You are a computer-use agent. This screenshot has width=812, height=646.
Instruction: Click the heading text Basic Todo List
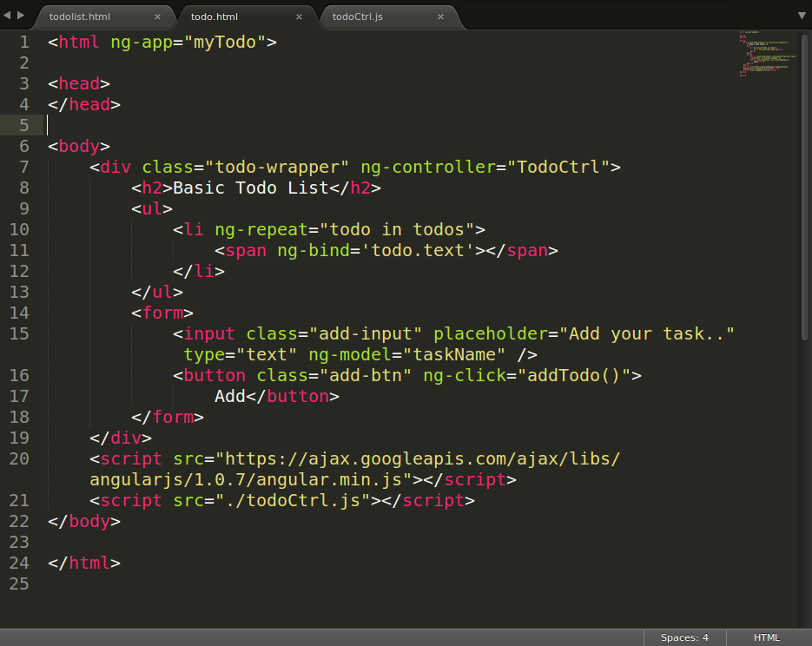coord(251,188)
